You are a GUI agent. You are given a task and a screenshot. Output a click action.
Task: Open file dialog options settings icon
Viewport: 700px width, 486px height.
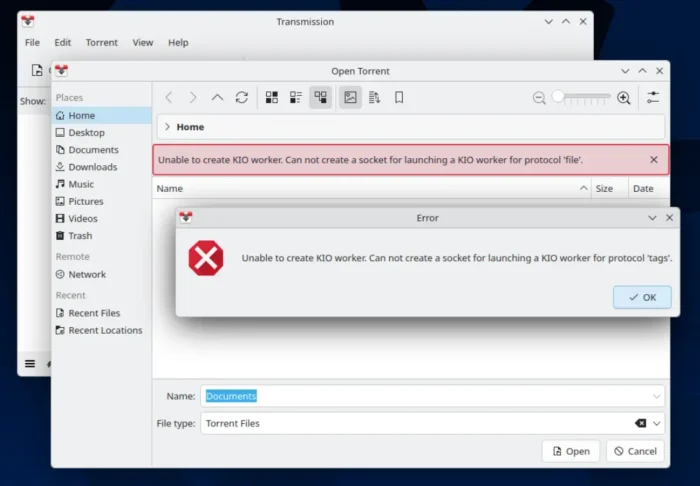tap(653, 97)
